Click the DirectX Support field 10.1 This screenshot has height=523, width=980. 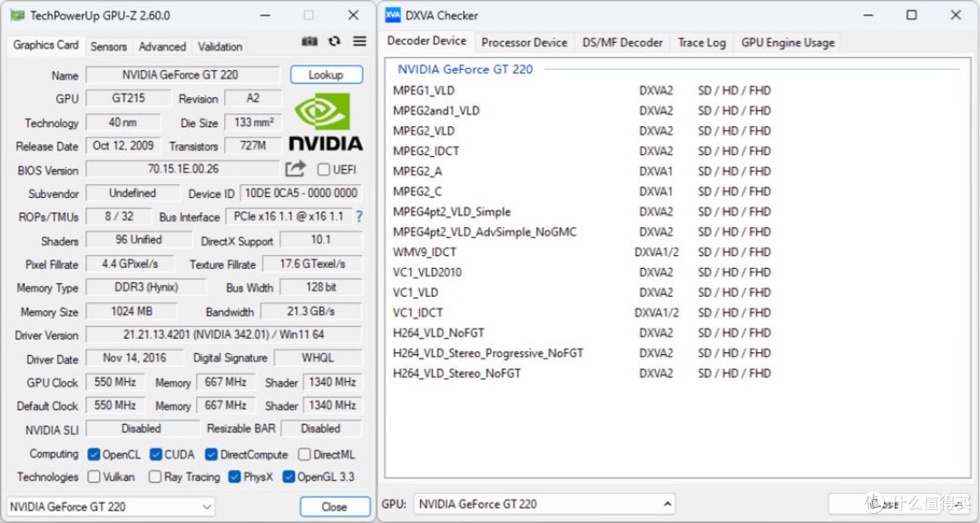coord(321,240)
